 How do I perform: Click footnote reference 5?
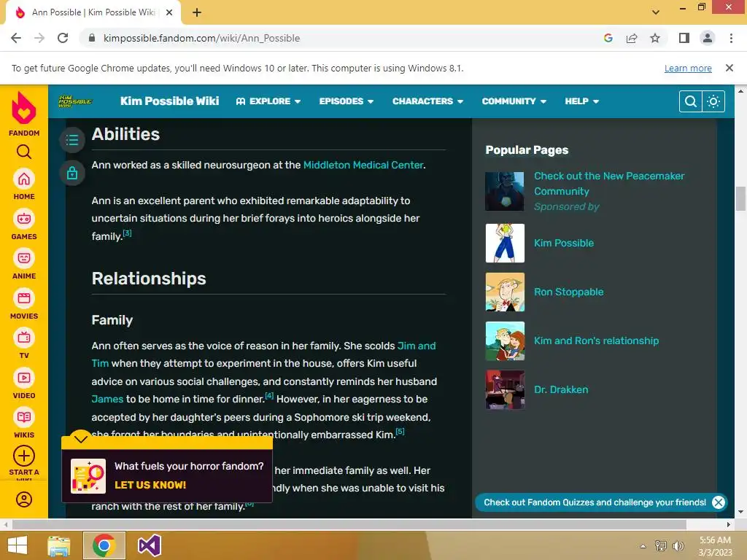coord(400,432)
